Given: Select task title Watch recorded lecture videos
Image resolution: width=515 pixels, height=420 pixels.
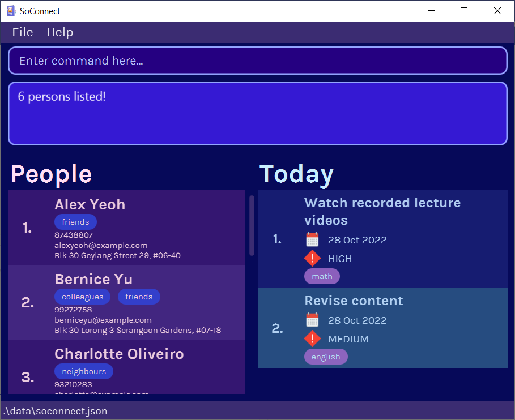Looking at the screenshot, I should [x=382, y=211].
